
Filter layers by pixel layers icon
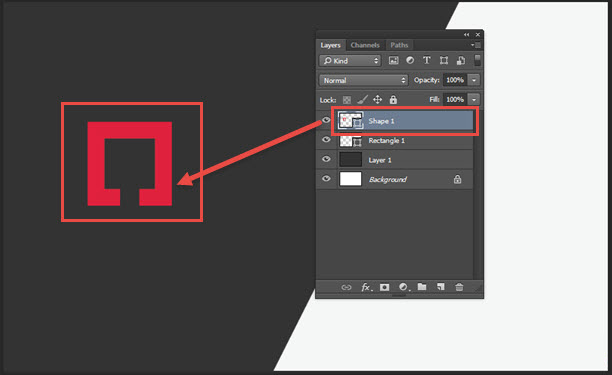[393, 60]
